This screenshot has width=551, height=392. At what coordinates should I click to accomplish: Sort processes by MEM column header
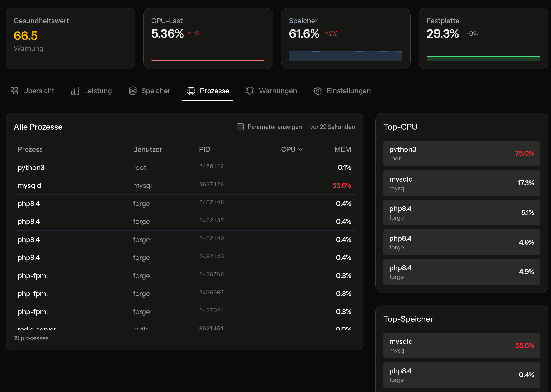[x=342, y=149]
